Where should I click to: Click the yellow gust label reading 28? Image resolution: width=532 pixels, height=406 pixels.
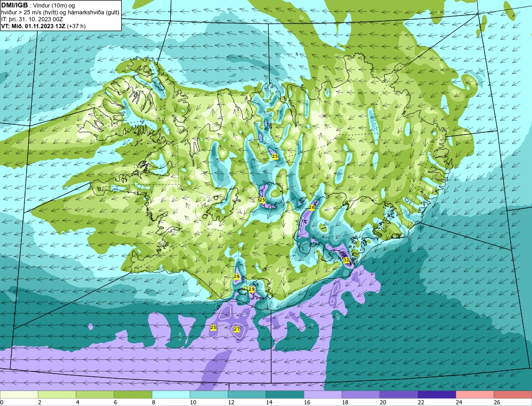pyautogui.click(x=237, y=276)
